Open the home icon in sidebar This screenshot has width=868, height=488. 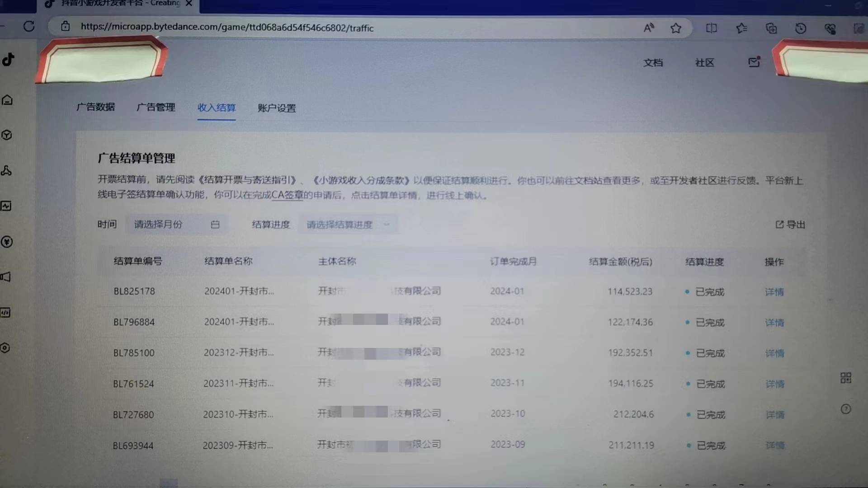[x=7, y=100]
